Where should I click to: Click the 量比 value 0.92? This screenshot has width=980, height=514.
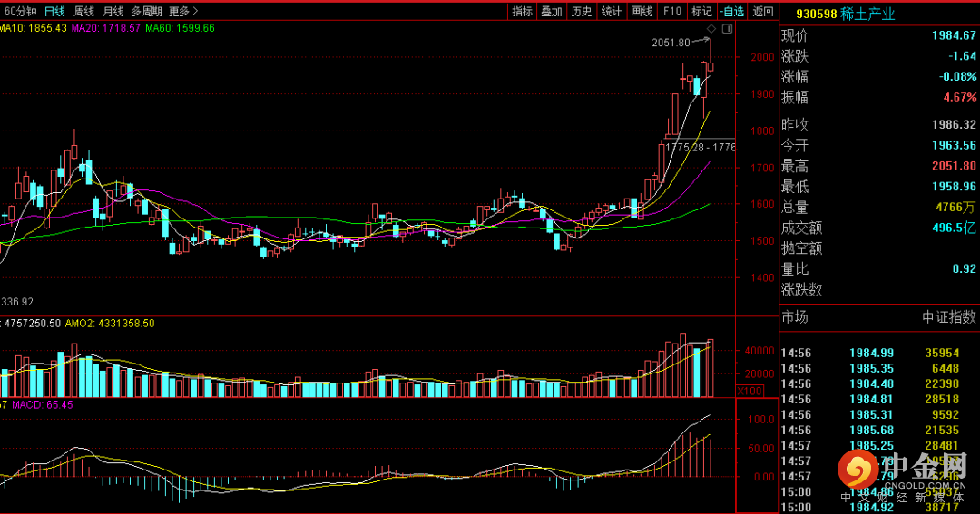click(965, 268)
